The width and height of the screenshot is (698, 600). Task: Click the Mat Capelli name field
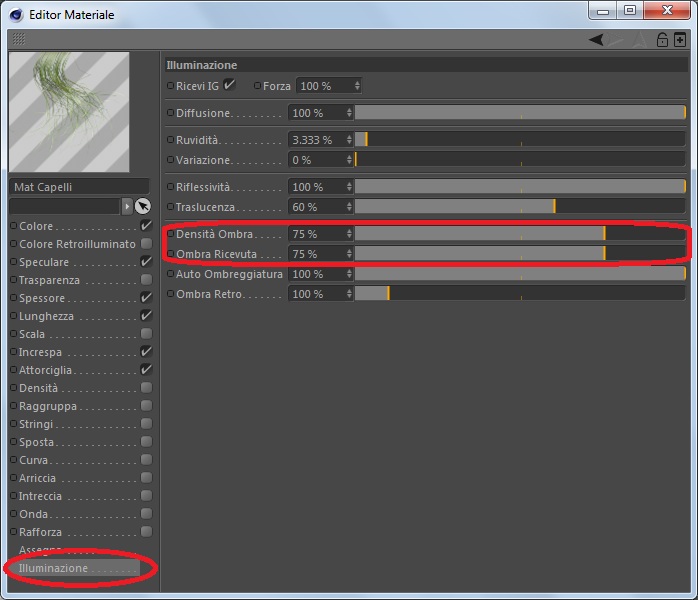tap(79, 187)
